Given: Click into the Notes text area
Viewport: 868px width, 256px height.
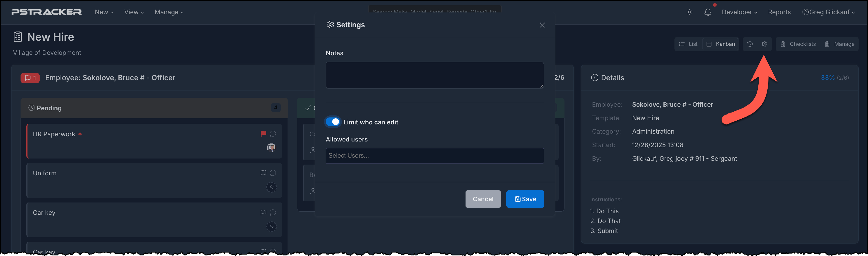Looking at the screenshot, I should point(434,75).
